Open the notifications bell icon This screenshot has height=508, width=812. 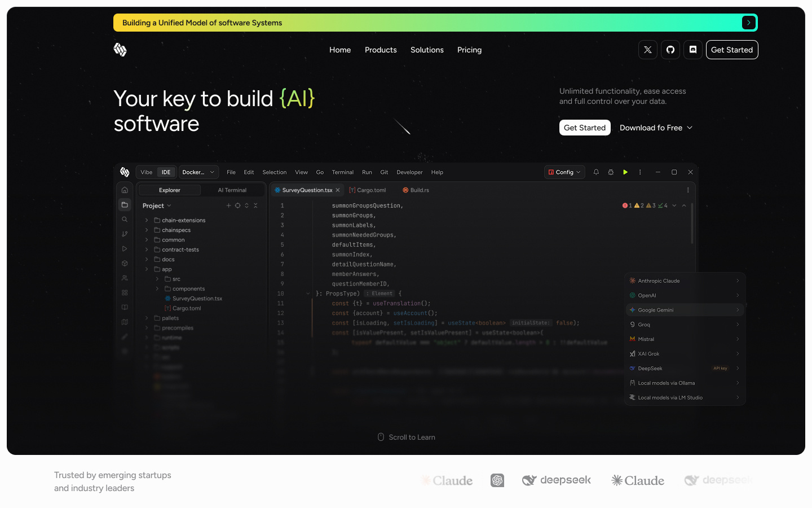point(596,172)
